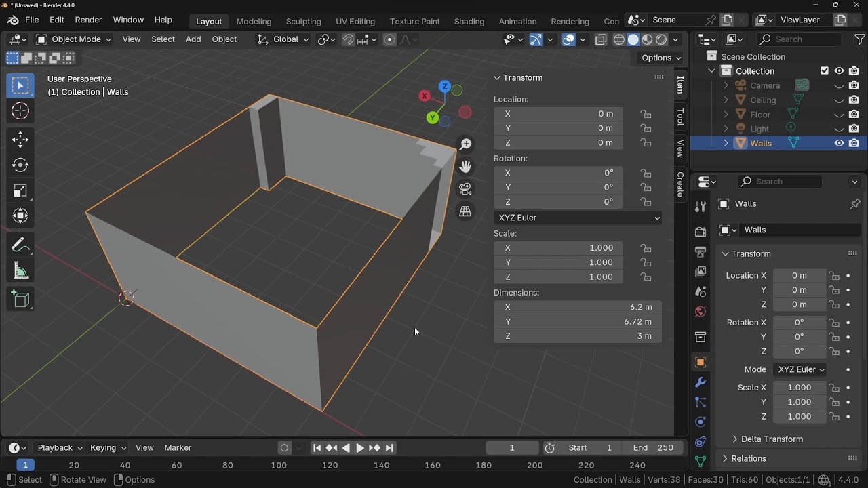Open the Render menu

pos(88,20)
